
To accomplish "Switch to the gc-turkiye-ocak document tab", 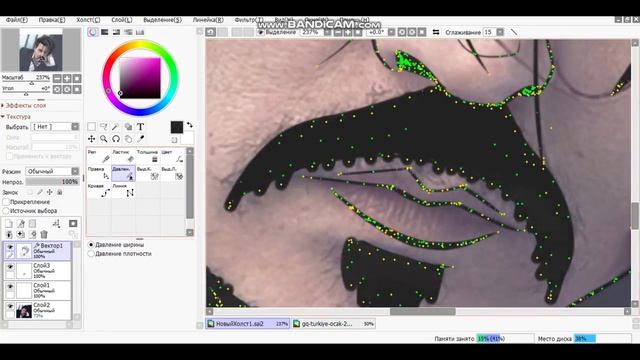I will [x=333, y=324].
